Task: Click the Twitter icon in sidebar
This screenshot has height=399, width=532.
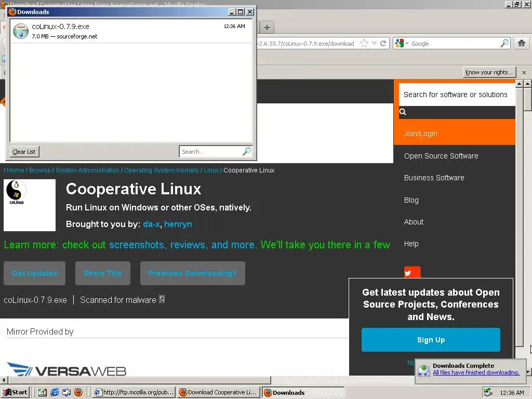Action: [412, 272]
